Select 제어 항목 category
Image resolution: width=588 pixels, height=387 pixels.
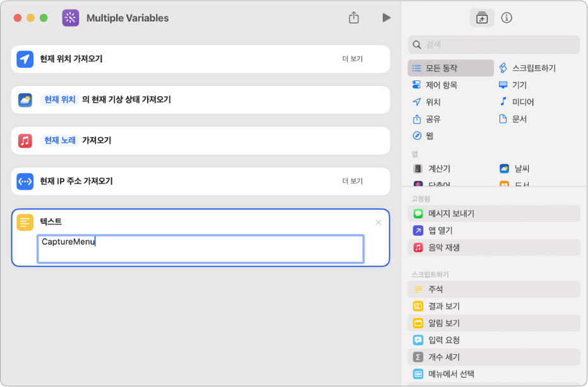435,85
